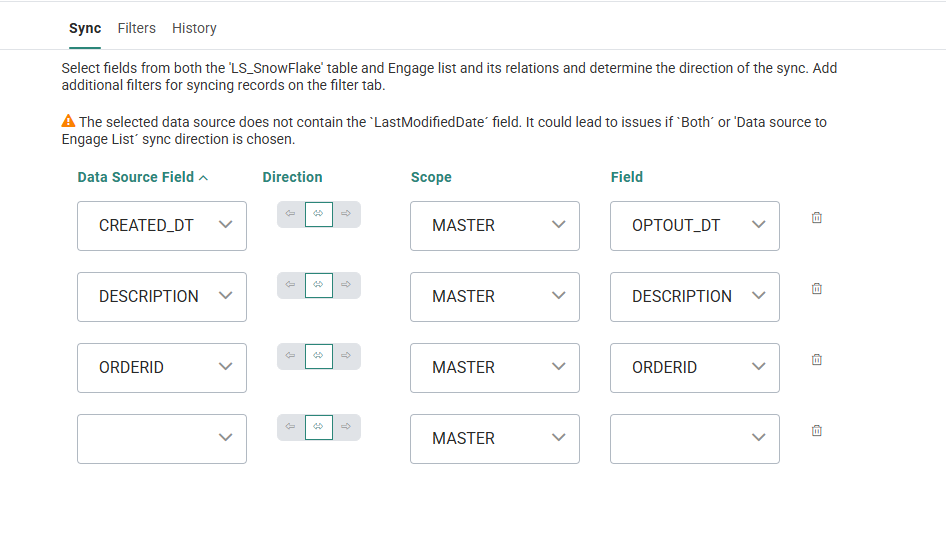
Task: Switch to the Filters tab
Action: [136, 28]
